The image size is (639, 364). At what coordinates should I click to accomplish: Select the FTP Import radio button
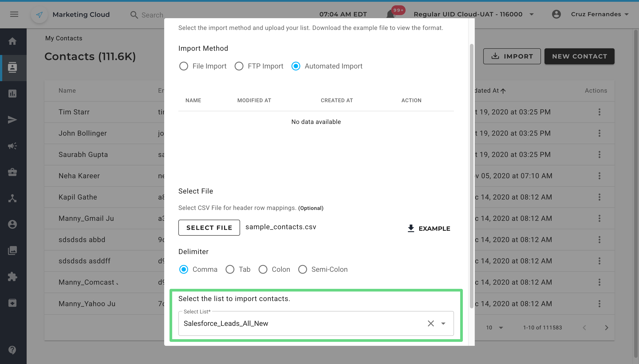(239, 66)
